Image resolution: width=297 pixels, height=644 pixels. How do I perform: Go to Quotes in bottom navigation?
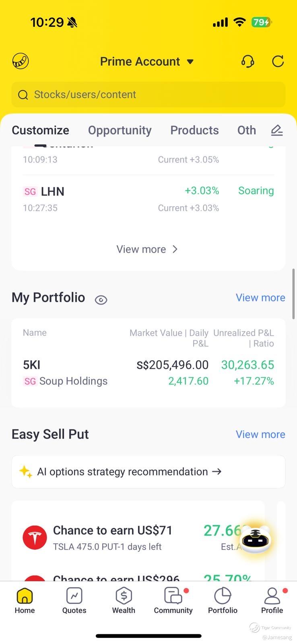coord(74,600)
